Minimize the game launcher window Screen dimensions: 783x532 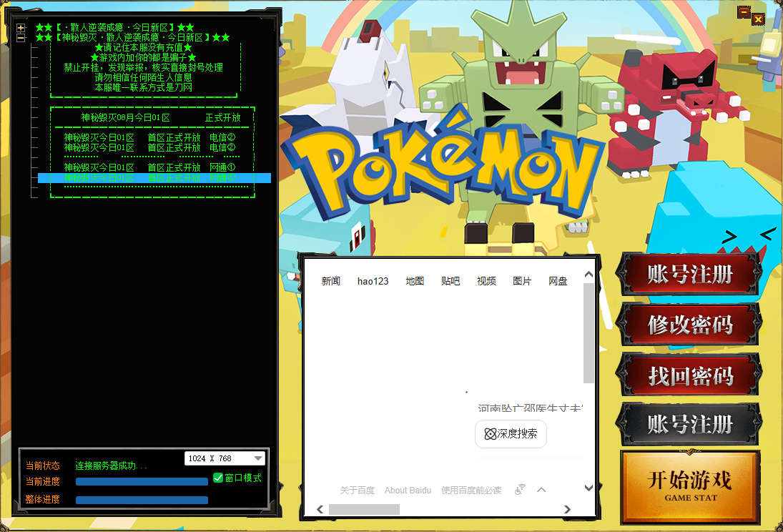pos(744,12)
